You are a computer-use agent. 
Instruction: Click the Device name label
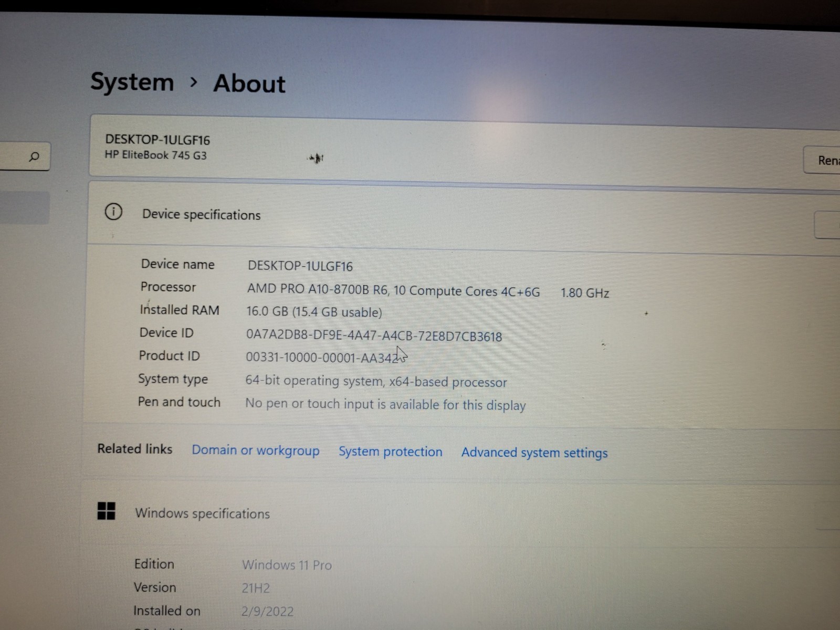click(x=177, y=264)
